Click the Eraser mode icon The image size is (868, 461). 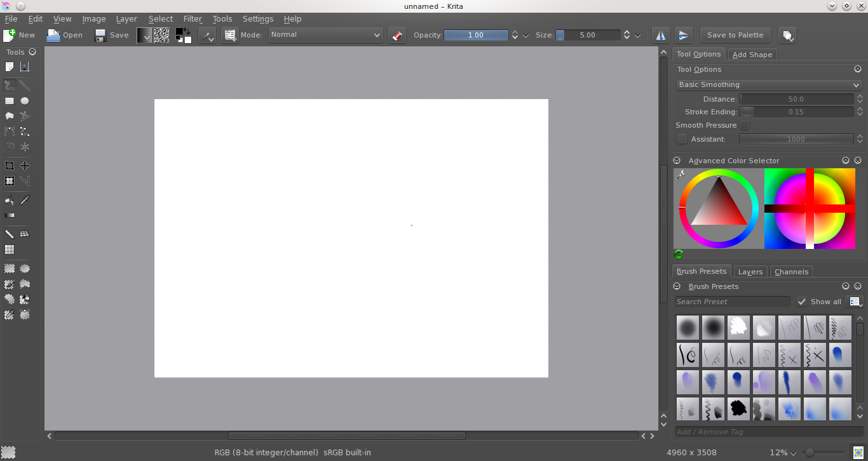click(397, 35)
